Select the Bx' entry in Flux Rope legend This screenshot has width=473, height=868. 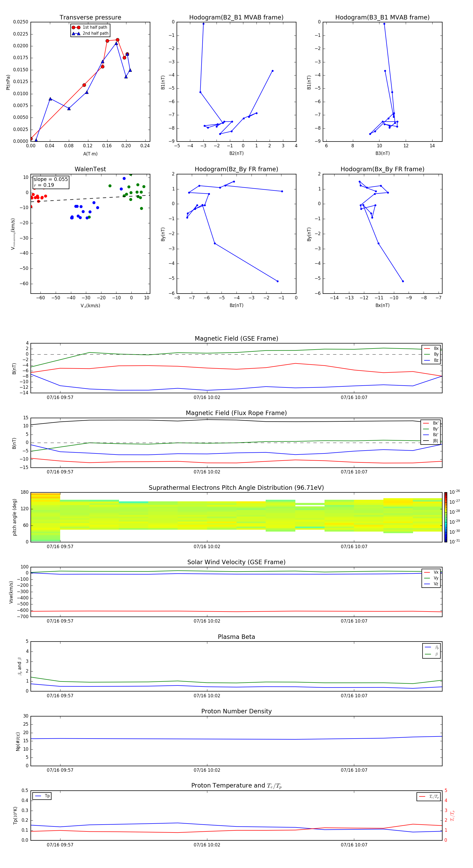click(431, 423)
